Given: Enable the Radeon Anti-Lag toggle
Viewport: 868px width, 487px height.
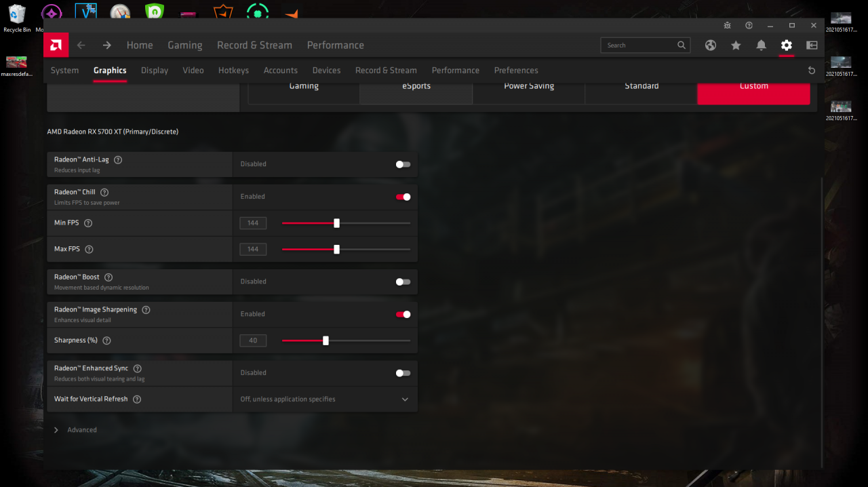Looking at the screenshot, I should point(403,164).
